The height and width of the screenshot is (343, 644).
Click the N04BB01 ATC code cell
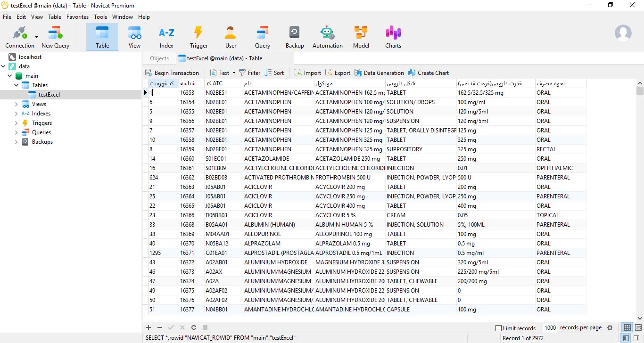point(223,310)
